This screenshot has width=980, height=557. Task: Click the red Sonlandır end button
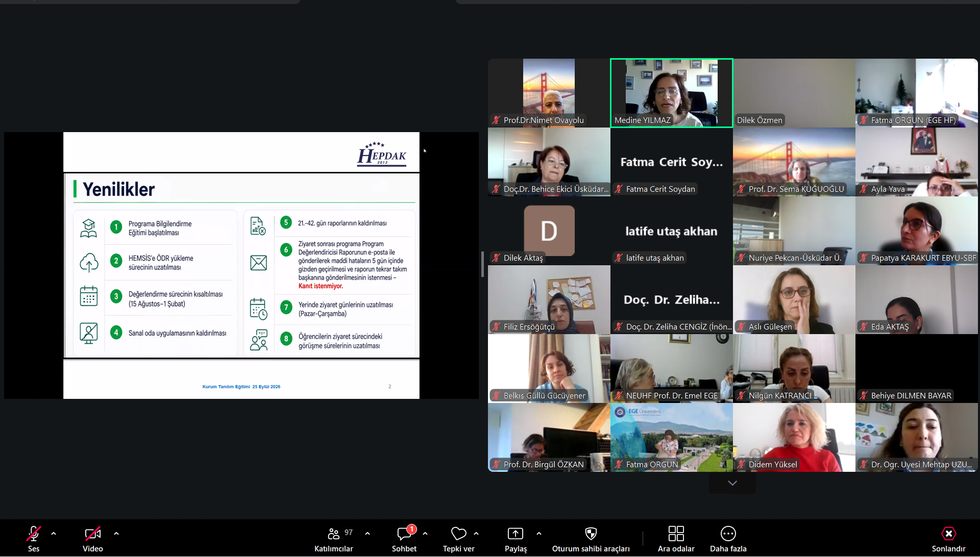coord(949,539)
